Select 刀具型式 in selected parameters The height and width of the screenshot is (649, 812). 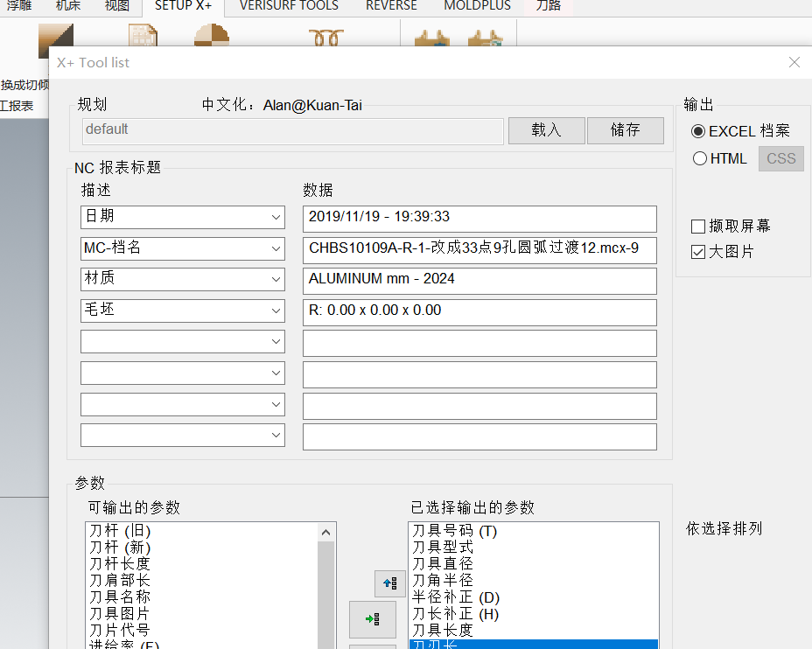[x=443, y=548]
